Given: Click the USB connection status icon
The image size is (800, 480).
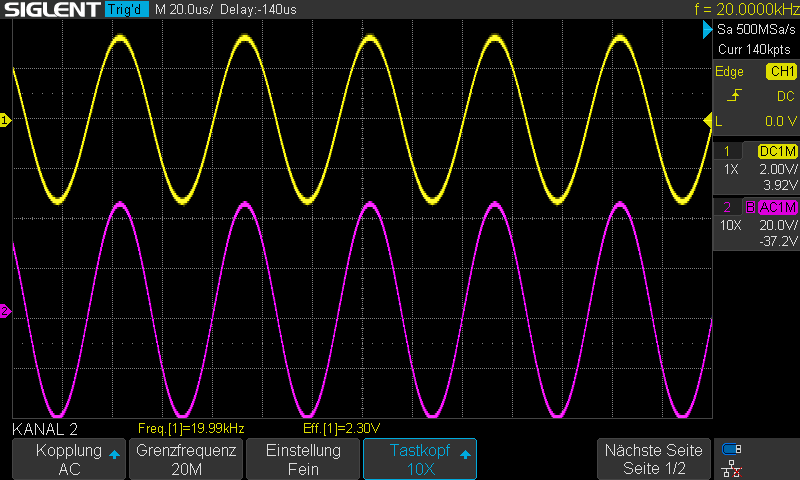Looking at the screenshot, I should tap(732, 448).
